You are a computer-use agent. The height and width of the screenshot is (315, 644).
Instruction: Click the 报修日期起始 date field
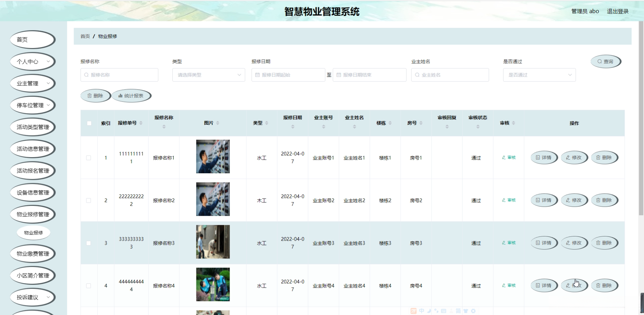tap(288, 75)
